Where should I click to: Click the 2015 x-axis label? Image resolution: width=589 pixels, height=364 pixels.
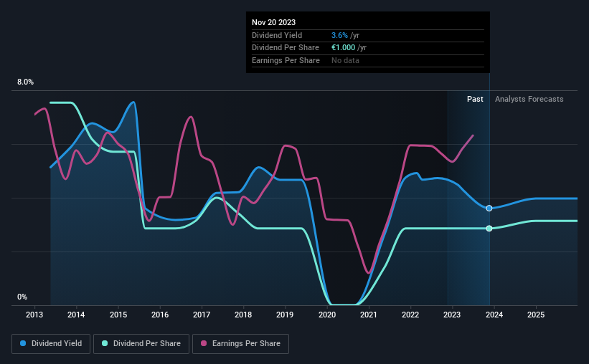pyautogui.click(x=118, y=315)
